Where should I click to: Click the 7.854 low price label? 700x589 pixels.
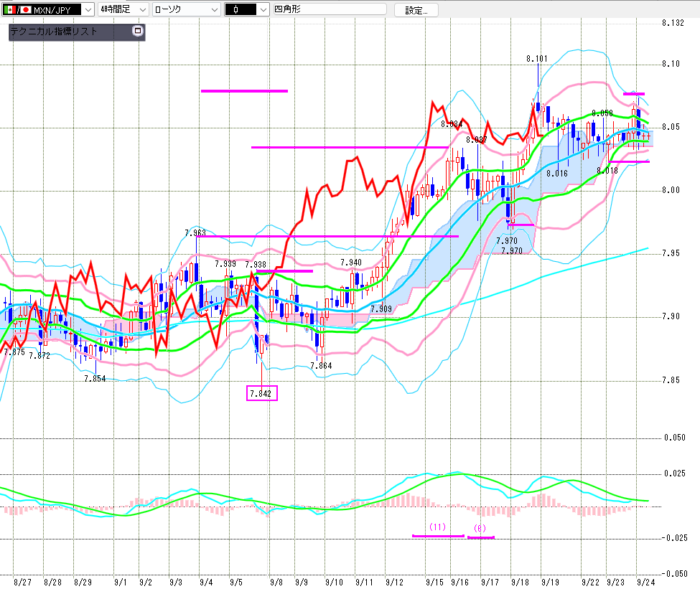click(x=95, y=379)
